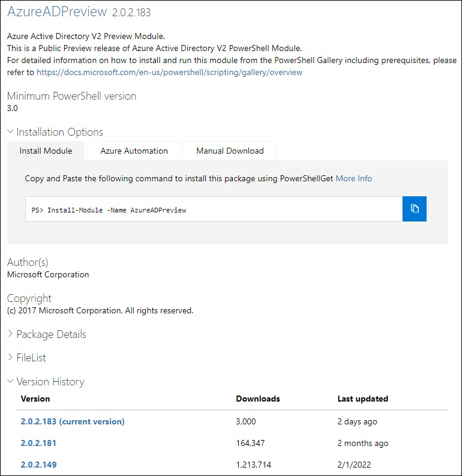Image resolution: width=462 pixels, height=476 pixels.
Task: Open version 2.0.2.183 (current version)
Action: (x=73, y=421)
